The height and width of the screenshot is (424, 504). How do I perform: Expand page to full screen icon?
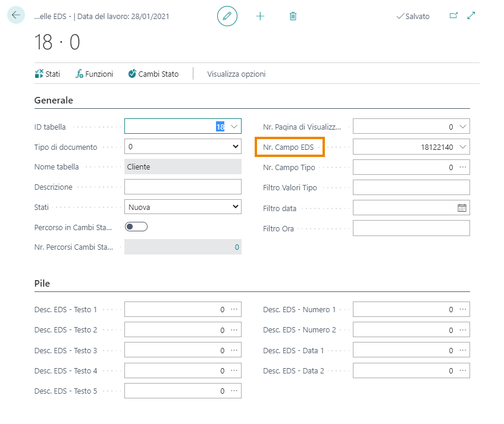coord(471,16)
